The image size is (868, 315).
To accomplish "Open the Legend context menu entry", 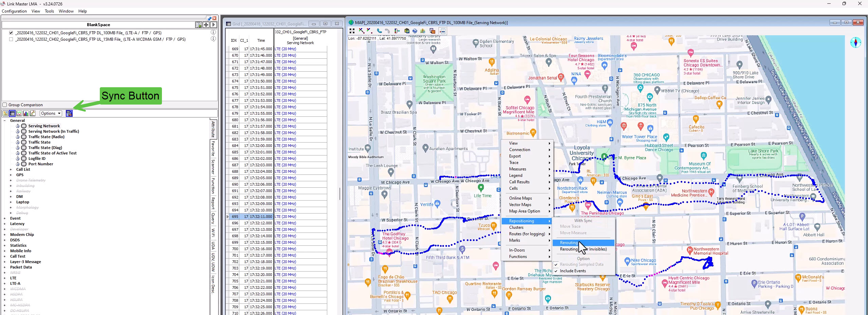I will pyautogui.click(x=527, y=175).
